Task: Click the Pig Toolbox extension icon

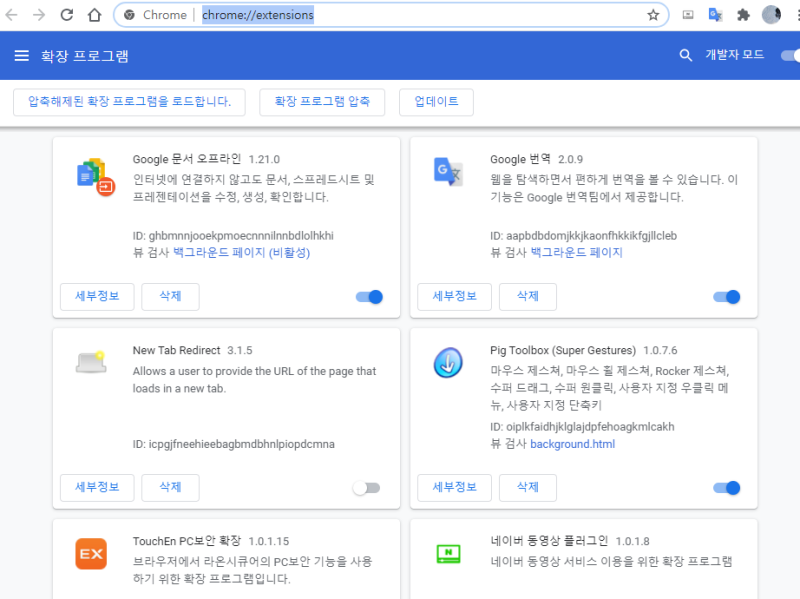Action: click(448, 362)
